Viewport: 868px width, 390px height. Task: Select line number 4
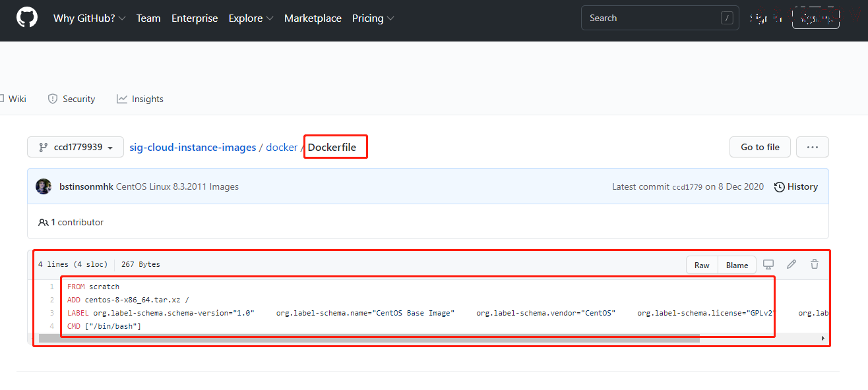click(x=51, y=326)
